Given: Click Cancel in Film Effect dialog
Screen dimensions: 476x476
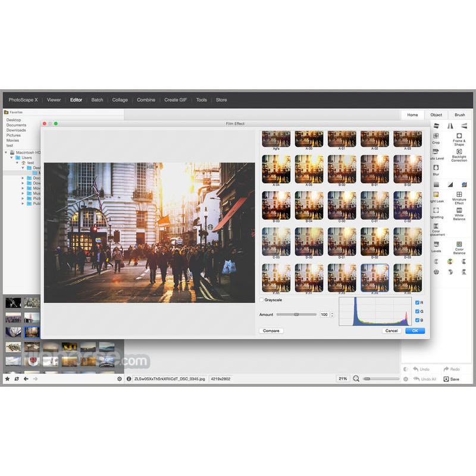Looking at the screenshot, I should [x=391, y=331].
